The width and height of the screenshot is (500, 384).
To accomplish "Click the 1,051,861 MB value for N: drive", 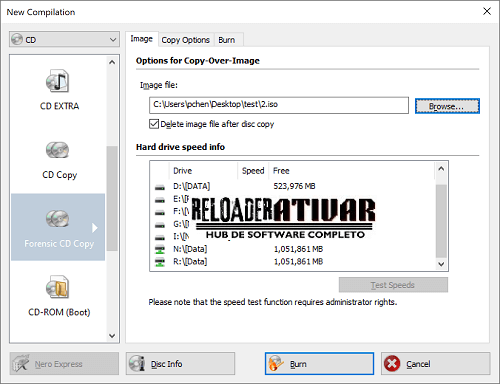I will (298, 249).
